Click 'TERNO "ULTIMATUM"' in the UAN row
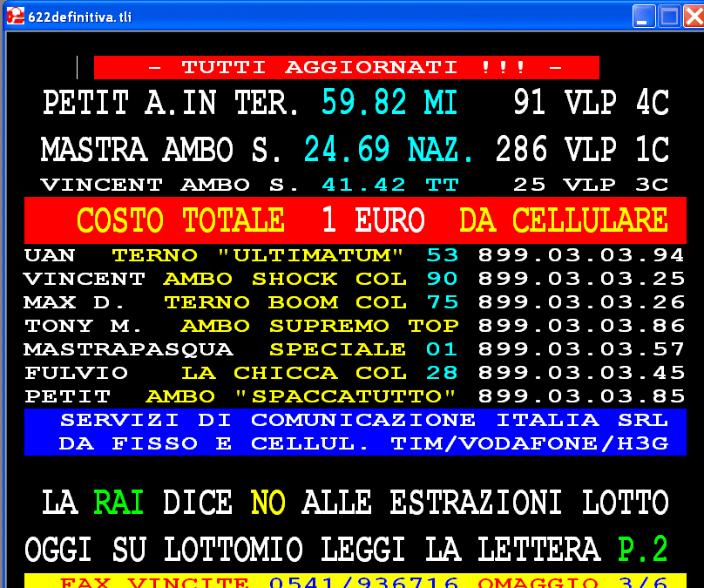This screenshot has height=588, width=704. tap(257, 255)
